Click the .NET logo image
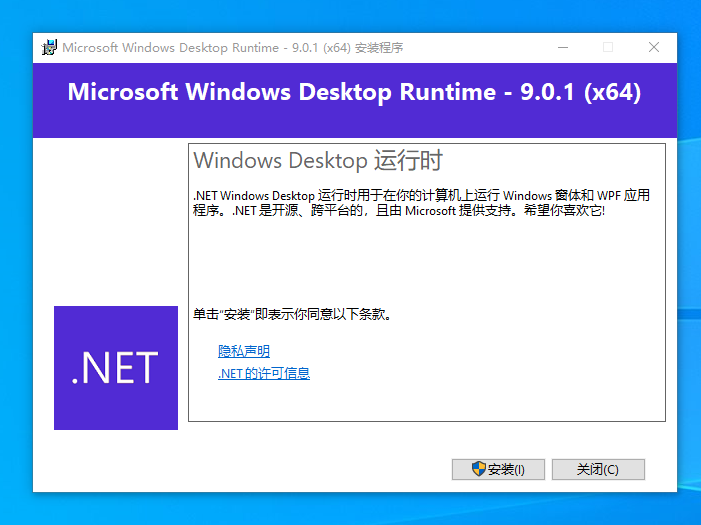This screenshot has width=701, height=525. (x=116, y=368)
